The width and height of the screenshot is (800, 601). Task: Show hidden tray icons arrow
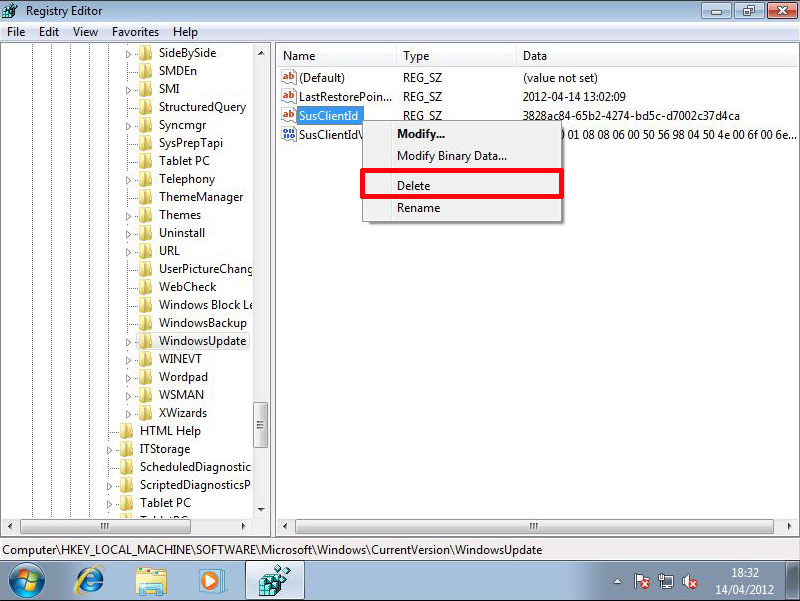tap(617, 581)
